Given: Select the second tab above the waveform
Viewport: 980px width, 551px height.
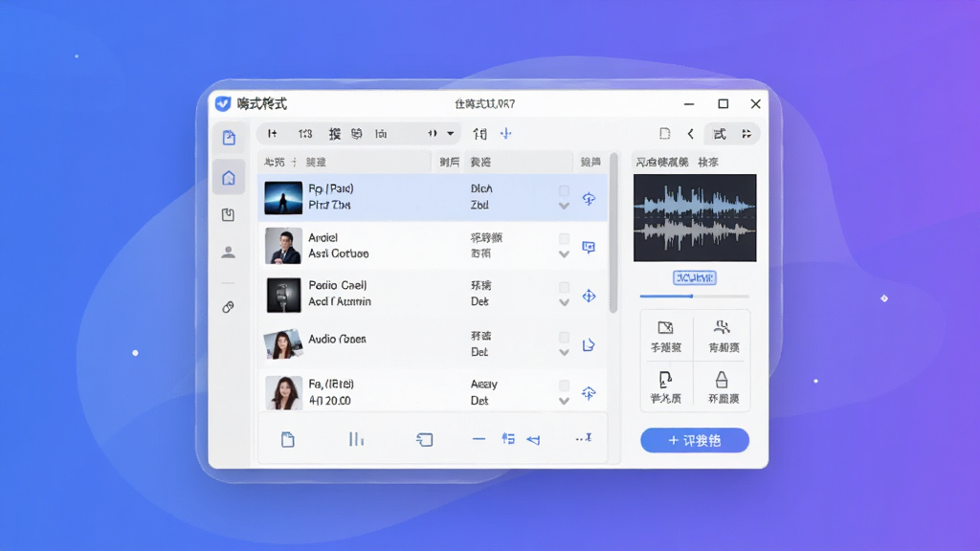Looking at the screenshot, I should click(x=708, y=163).
